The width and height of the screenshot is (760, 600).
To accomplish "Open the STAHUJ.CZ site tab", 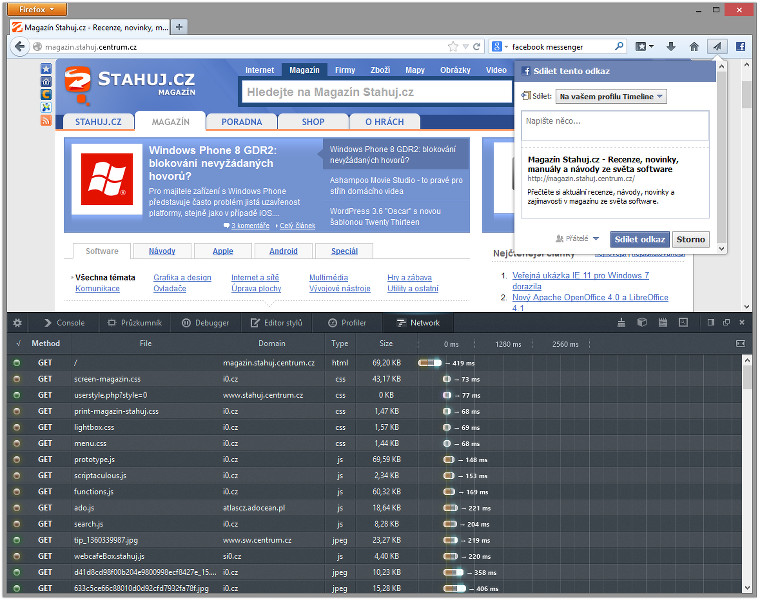I will 98,122.
